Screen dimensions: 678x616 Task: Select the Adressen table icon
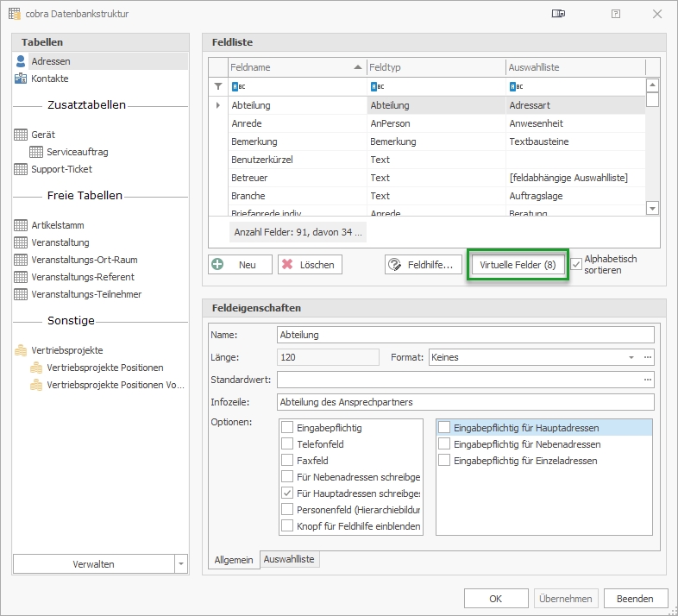(22, 61)
